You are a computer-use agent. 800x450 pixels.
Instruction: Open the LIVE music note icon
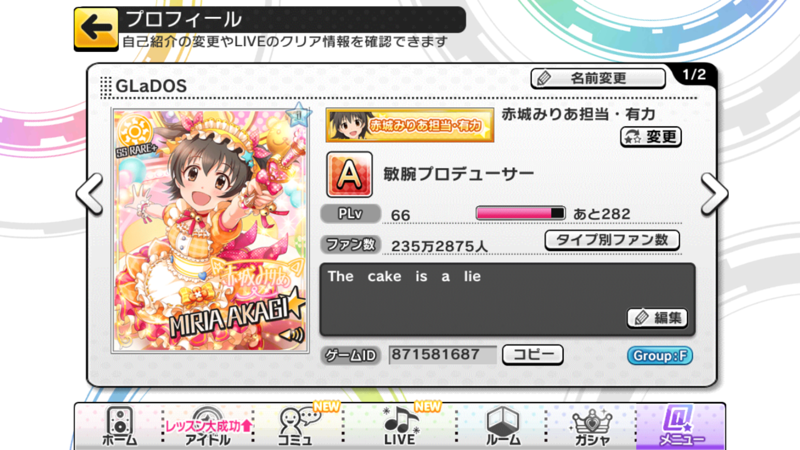click(x=401, y=427)
